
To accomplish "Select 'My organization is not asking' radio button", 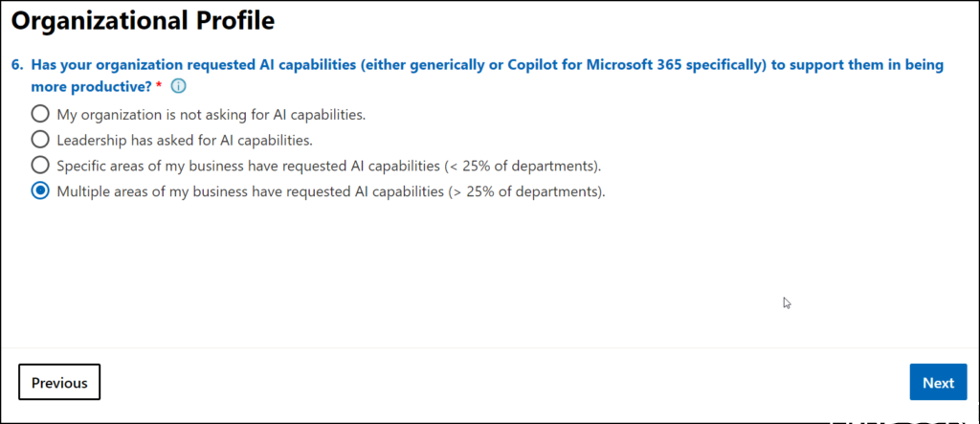I will click(40, 114).
